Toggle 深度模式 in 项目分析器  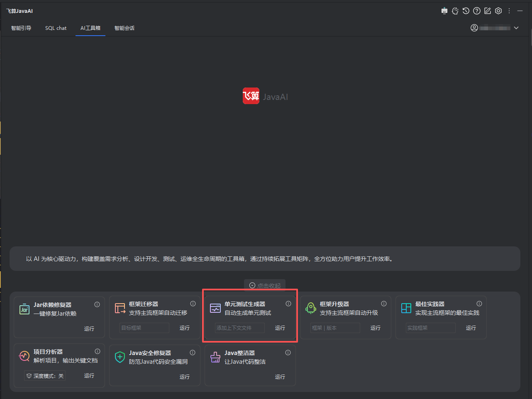(x=45, y=376)
